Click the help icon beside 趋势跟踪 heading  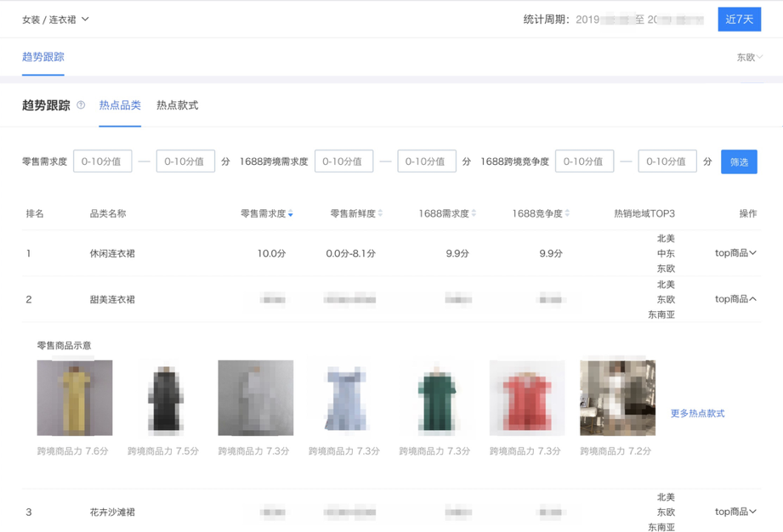coord(80,105)
